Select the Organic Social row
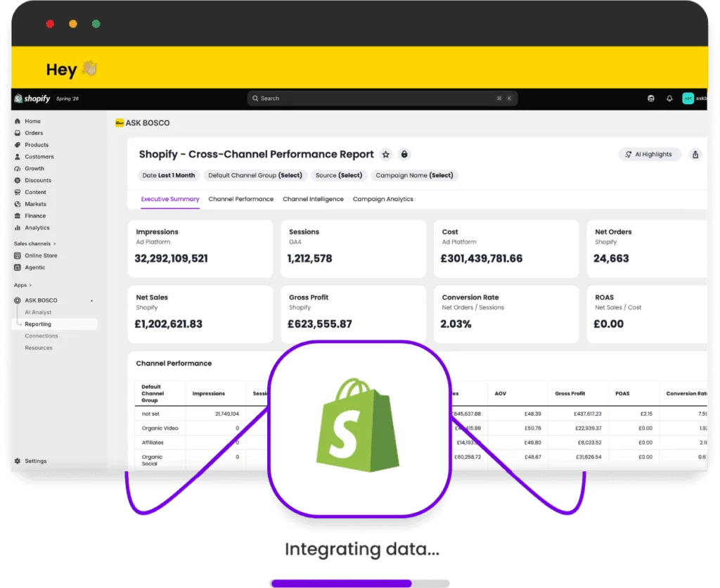Image resolution: width=720 pixels, height=588 pixels. [152, 460]
